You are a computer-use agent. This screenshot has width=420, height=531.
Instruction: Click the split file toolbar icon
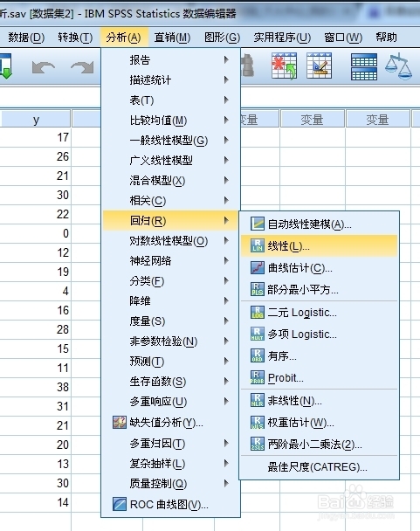364,66
